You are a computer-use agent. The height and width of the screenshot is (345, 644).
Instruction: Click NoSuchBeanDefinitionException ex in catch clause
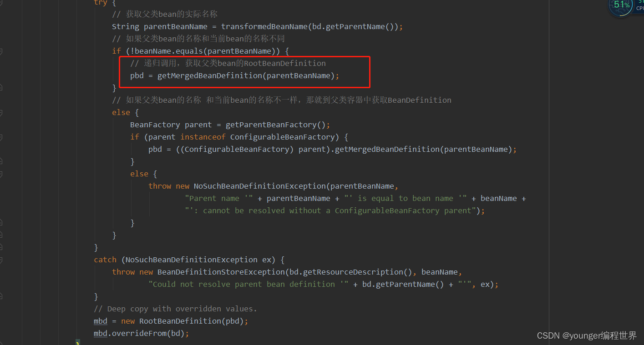[x=198, y=260]
